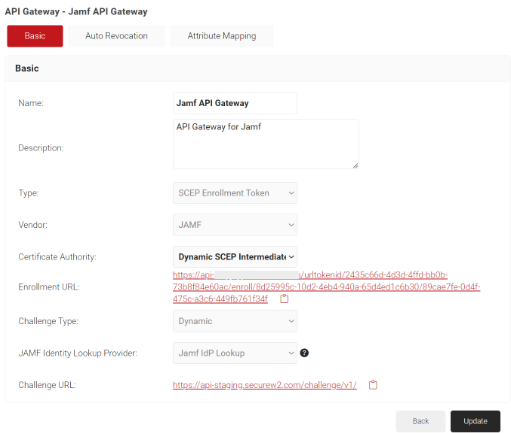This screenshot has height=433, width=511.
Task: Expand the Certificate Authority dropdown
Action: 235,257
